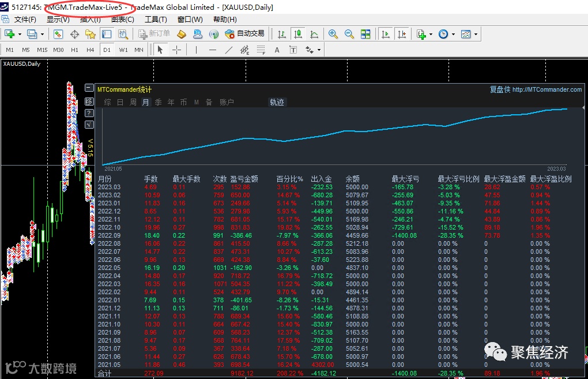Open the Profiles toolbar icon
This screenshot has height=379, width=588.
point(32,34)
